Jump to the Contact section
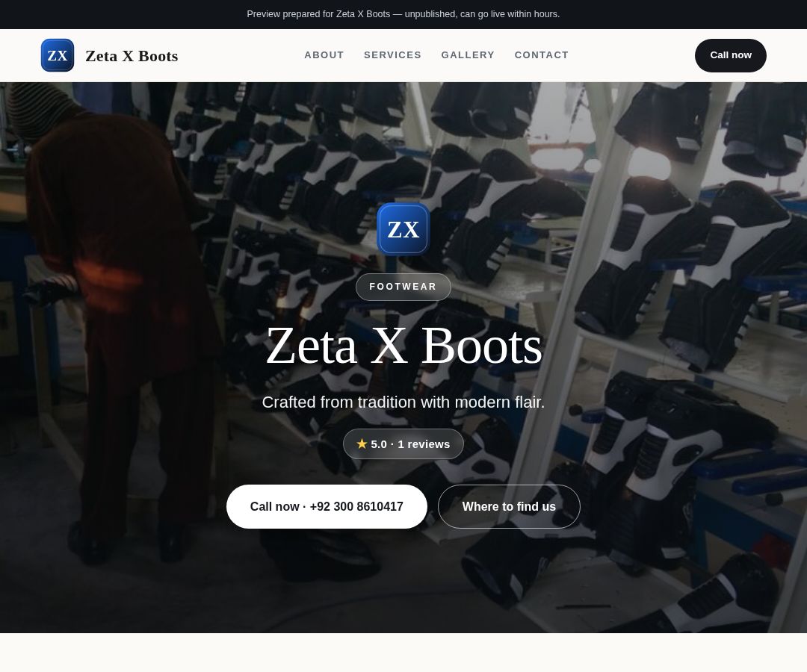This screenshot has height=672, width=807. [x=542, y=55]
